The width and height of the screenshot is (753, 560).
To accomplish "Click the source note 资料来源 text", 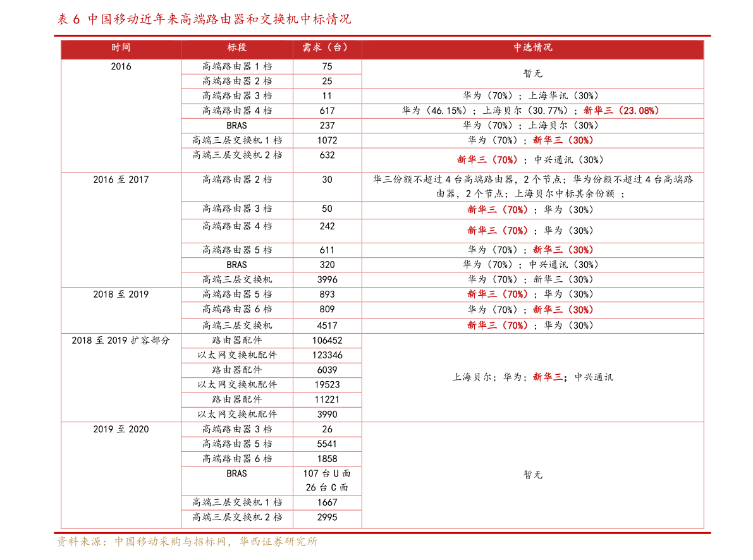I will (x=187, y=542).
